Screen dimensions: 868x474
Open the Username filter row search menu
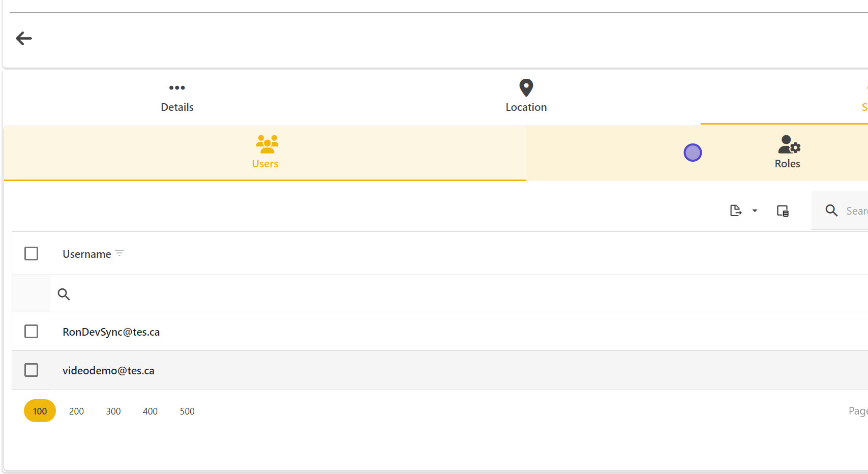[64, 294]
